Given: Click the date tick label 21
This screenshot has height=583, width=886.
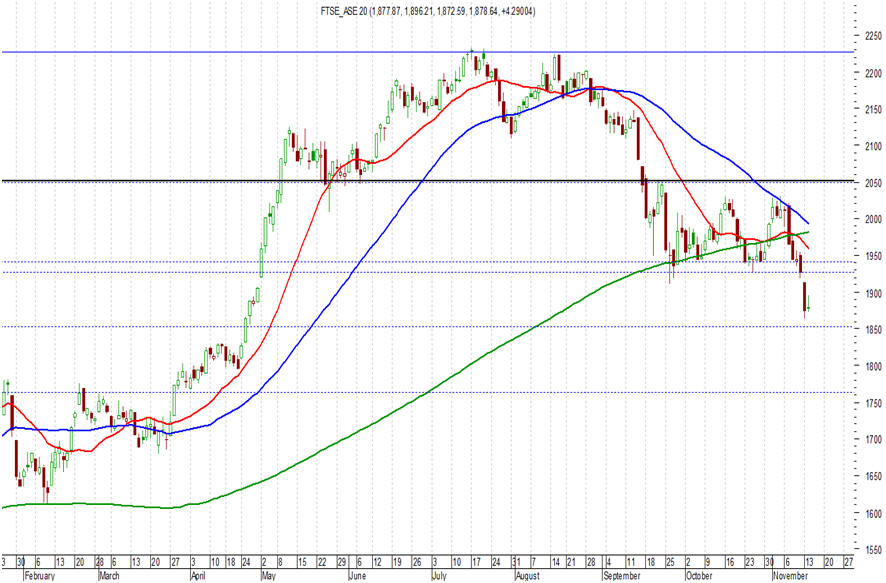Looking at the screenshot, I should click(571, 563).
